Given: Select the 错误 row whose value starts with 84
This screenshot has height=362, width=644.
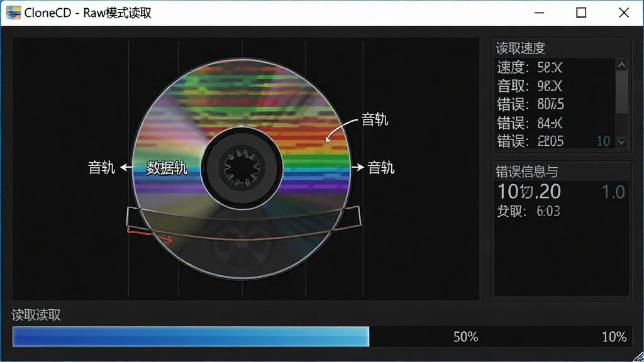Looking at the screenshot, I should (x=555, y=123).
